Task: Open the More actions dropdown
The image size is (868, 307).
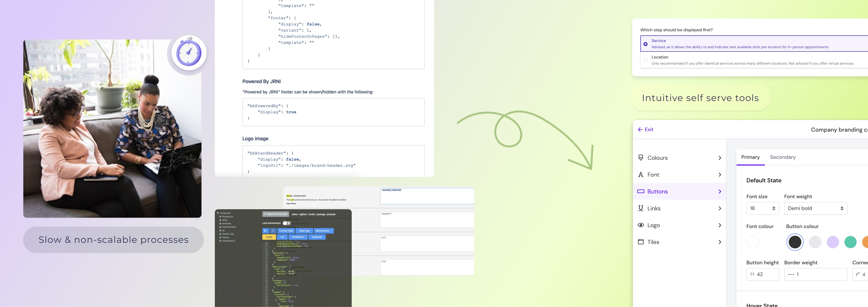Action: [324, 231]
